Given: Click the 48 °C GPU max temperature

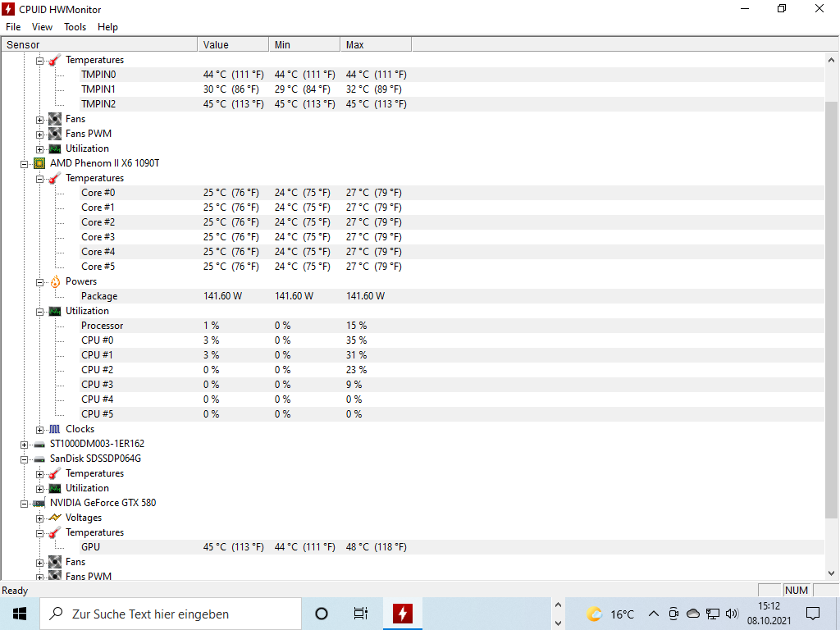Looking at the screenshot, I should [376, 547].
